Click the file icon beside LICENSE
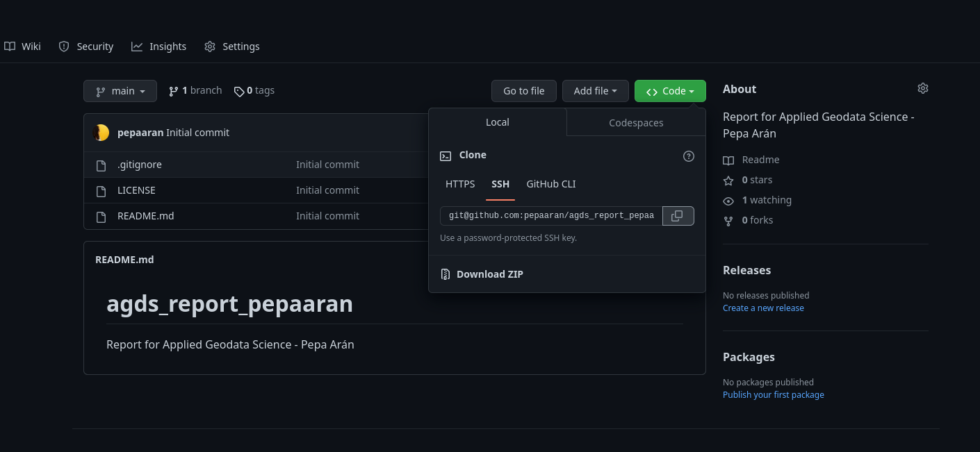The width and height of the screenshot is (980, 452). (x=101, y=191)
